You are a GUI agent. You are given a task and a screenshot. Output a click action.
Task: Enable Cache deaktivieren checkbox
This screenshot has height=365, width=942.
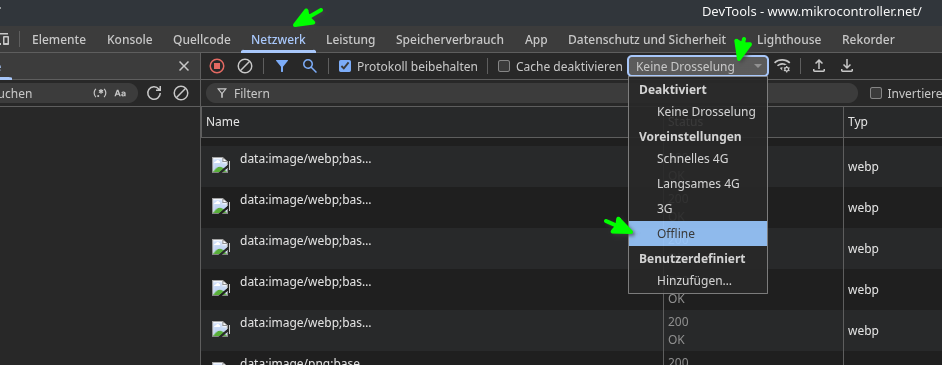504,66
